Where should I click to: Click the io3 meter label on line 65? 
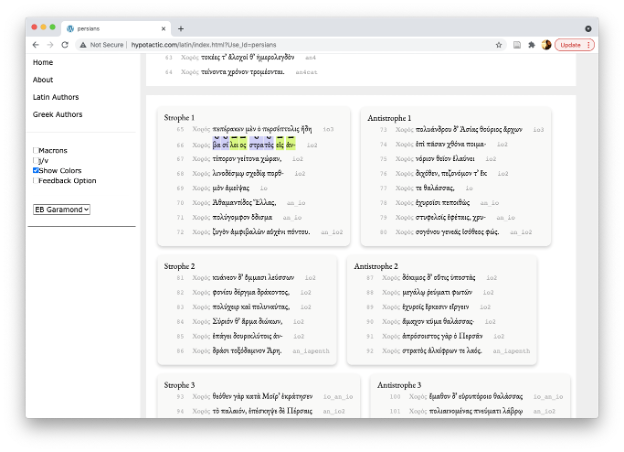[x=328, y=129]
